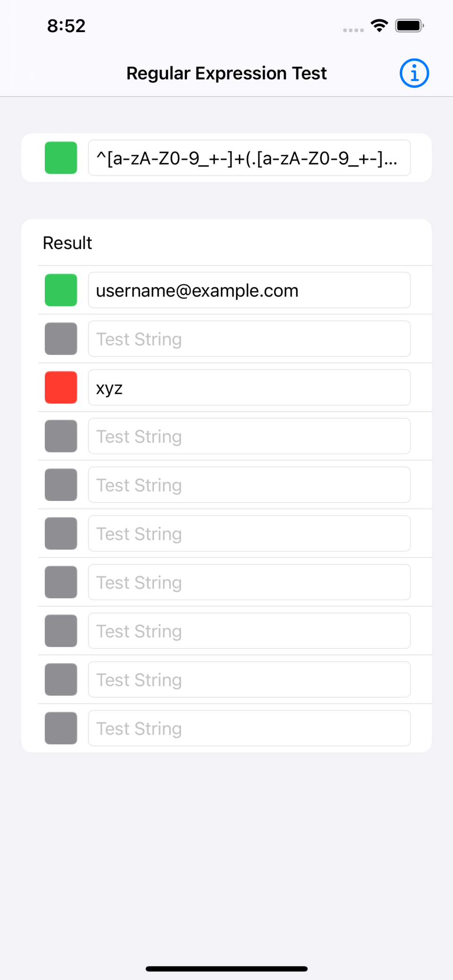Viewport: 453px width, 980px height.
Task: Focus the seventh Test String field
Action: pos(249,582)
